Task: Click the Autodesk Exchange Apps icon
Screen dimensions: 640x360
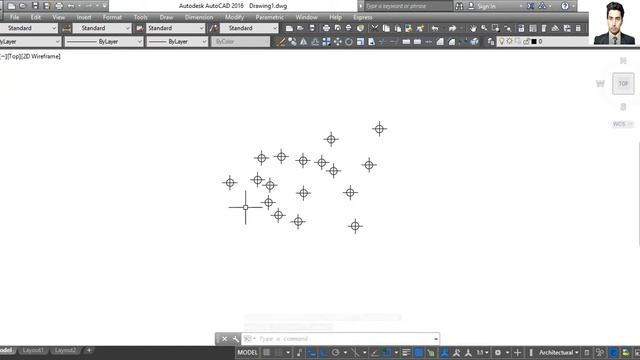Action: 530,6
